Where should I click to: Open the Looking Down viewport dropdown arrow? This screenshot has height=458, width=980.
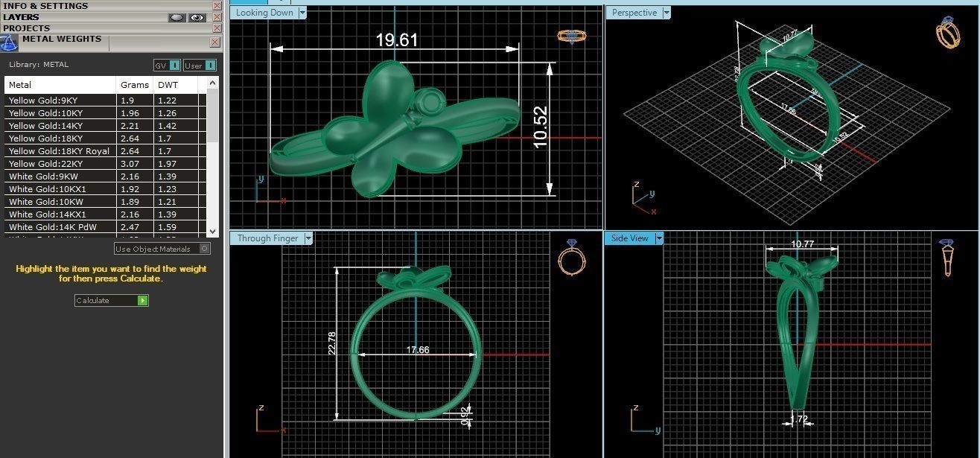tap(302, 13)
